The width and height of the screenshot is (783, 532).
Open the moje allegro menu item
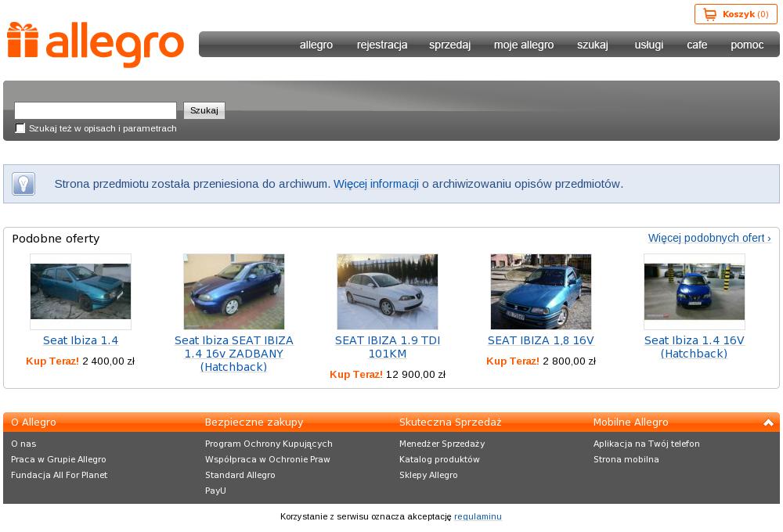tap(524, 45)
